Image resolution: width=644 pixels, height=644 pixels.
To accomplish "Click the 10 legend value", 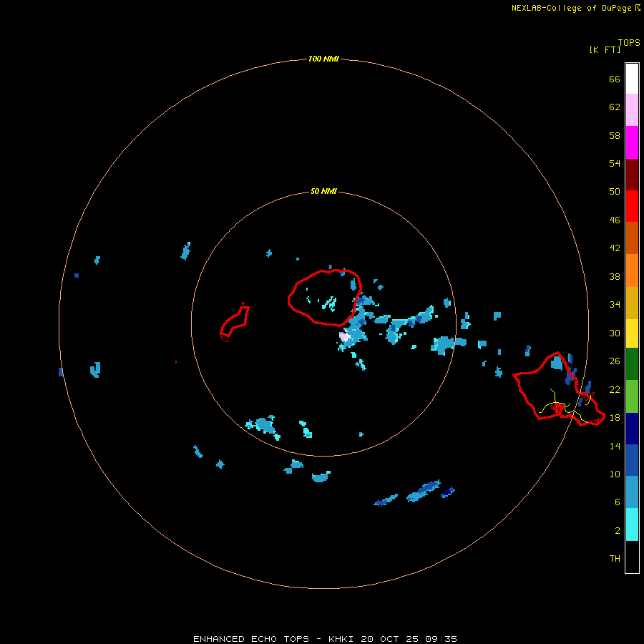I will pyautogui.click(x=615, y=474).
